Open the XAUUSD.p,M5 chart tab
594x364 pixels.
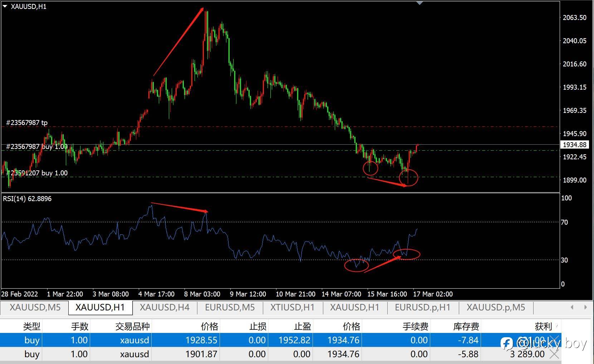pyautogui.click(x=496, y=307)
